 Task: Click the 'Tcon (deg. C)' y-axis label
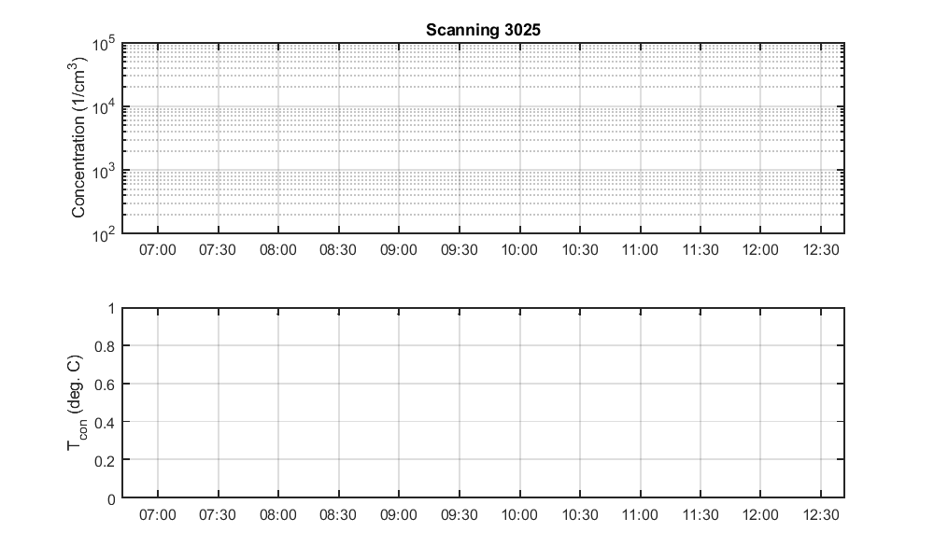[77, 403]
